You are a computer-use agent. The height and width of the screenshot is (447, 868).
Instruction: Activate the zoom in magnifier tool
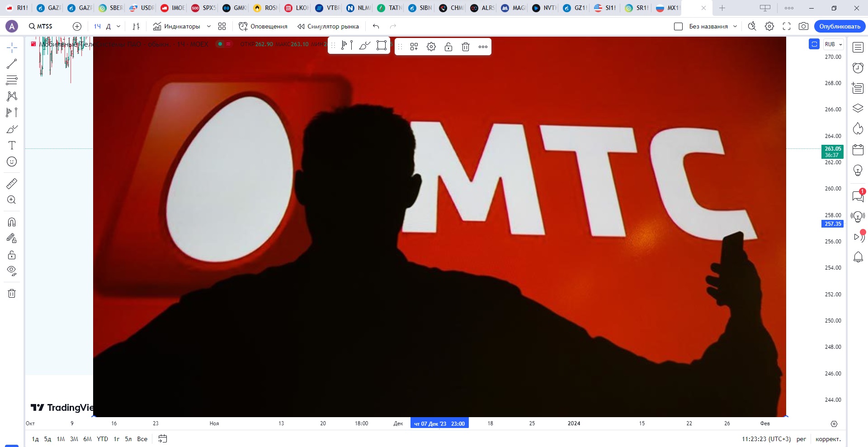pos(12,200)
